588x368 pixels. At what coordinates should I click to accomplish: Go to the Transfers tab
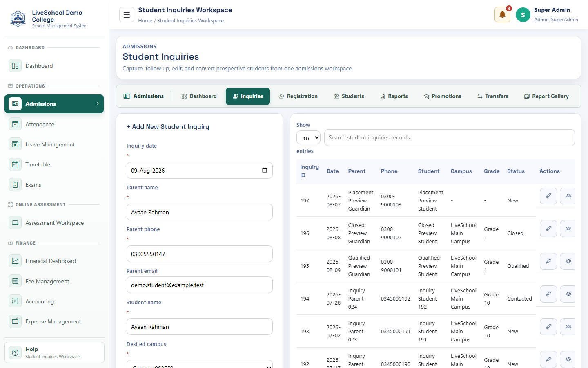point(493,96)
